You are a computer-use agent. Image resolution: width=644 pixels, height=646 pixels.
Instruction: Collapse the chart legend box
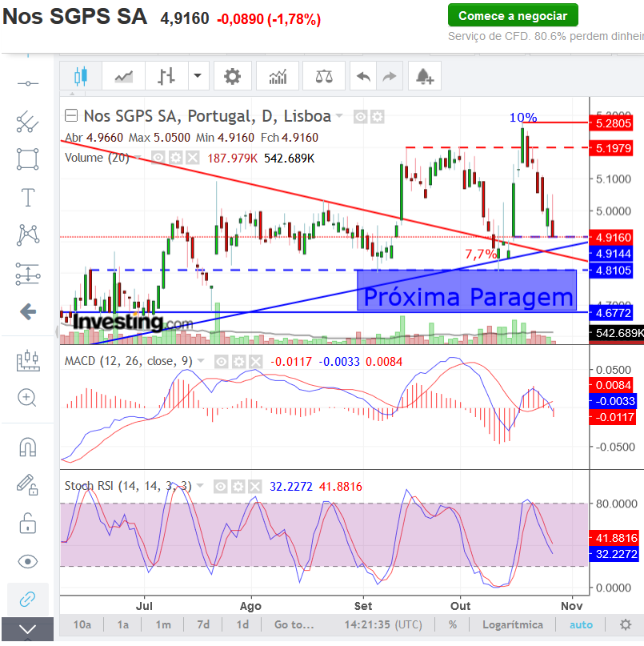[71, 115]
